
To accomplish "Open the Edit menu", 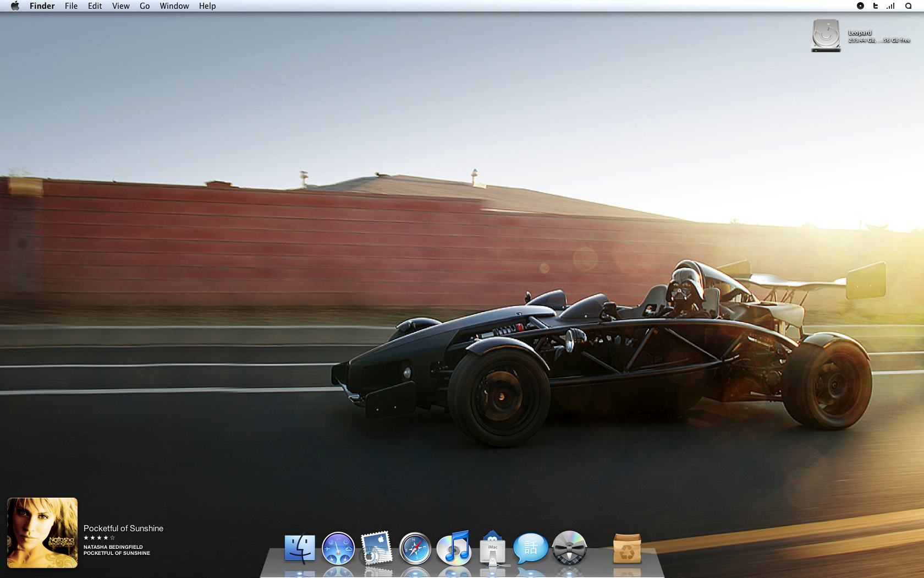I will 95,6.
